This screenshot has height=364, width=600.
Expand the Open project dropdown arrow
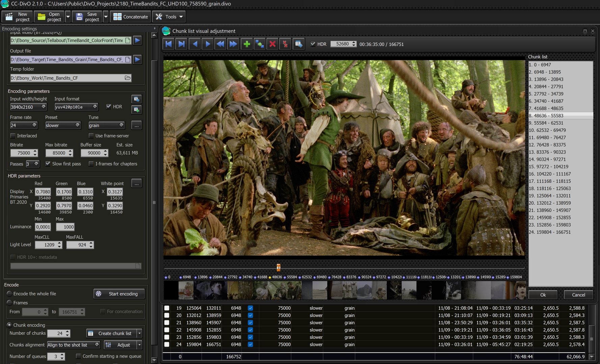click(68, 17)
